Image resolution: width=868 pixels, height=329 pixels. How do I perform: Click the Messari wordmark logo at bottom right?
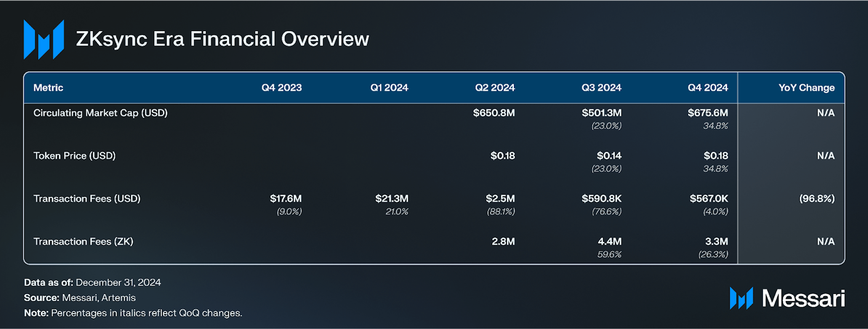787,299
